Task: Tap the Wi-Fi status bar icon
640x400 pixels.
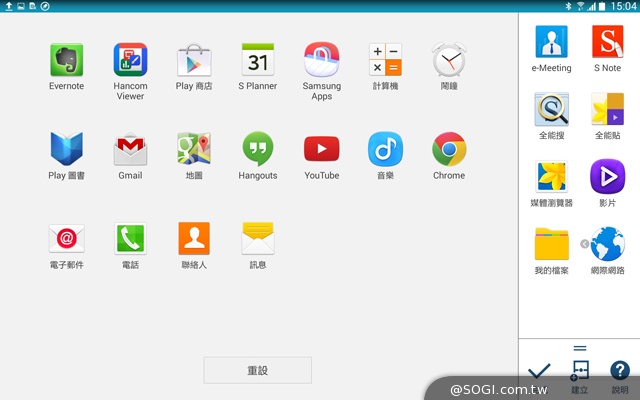Action: pos(580,6)
